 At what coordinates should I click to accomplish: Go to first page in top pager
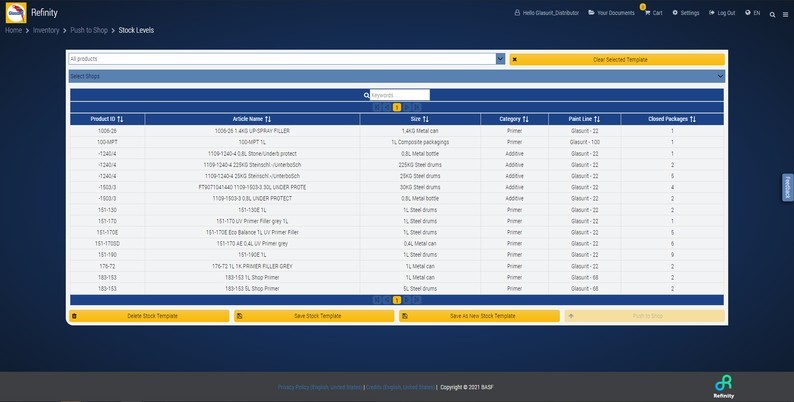click(x=377, y=107)
